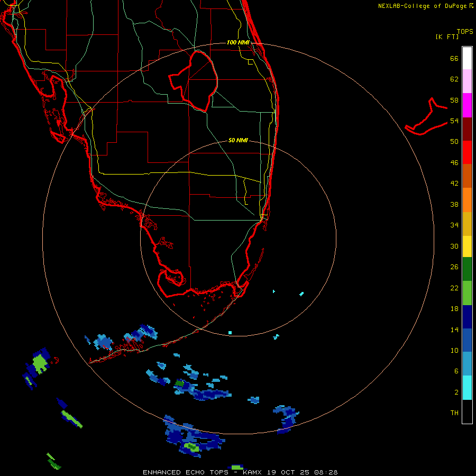
Task: Click the magenta 58 kft legend swatch
Action: (467, 105)
